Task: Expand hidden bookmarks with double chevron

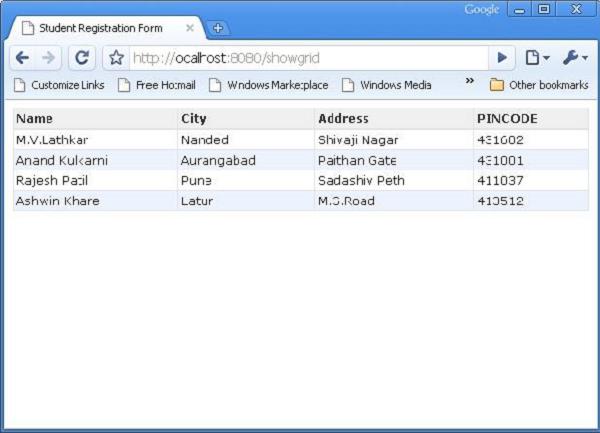Action: coord(470,81)
